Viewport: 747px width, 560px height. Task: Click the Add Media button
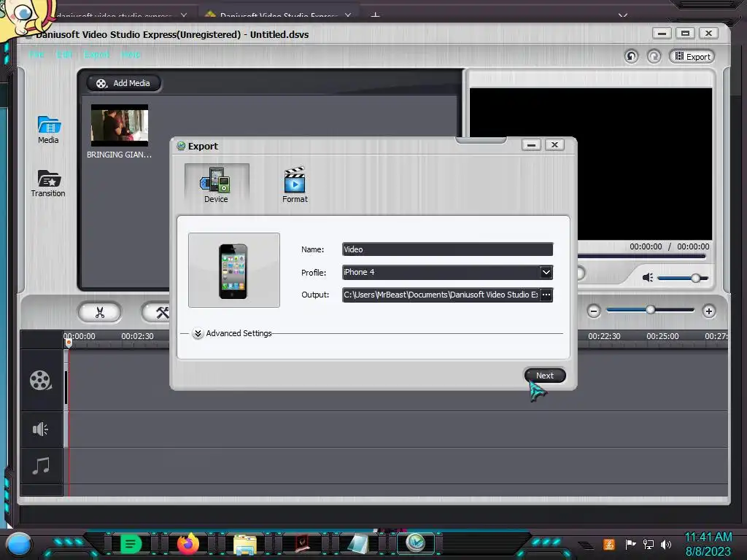pos(123,83)
